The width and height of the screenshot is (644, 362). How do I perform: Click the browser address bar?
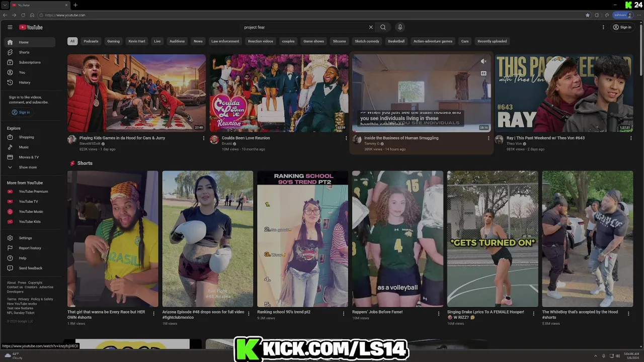pyautogui.click(x=312, y=15)
